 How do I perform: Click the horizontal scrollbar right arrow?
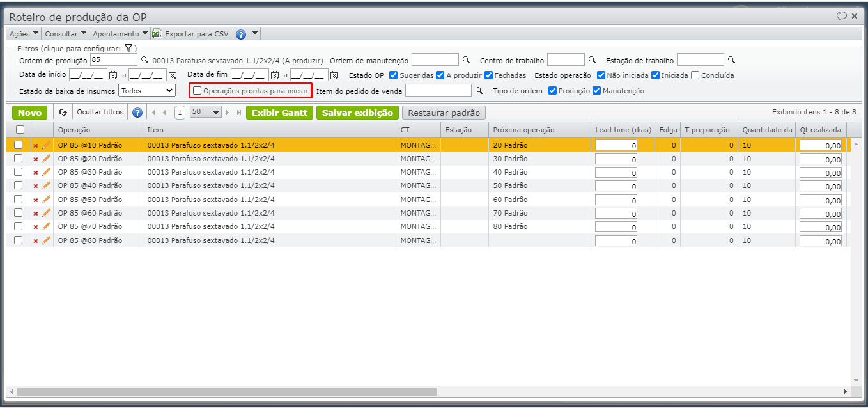846,391
